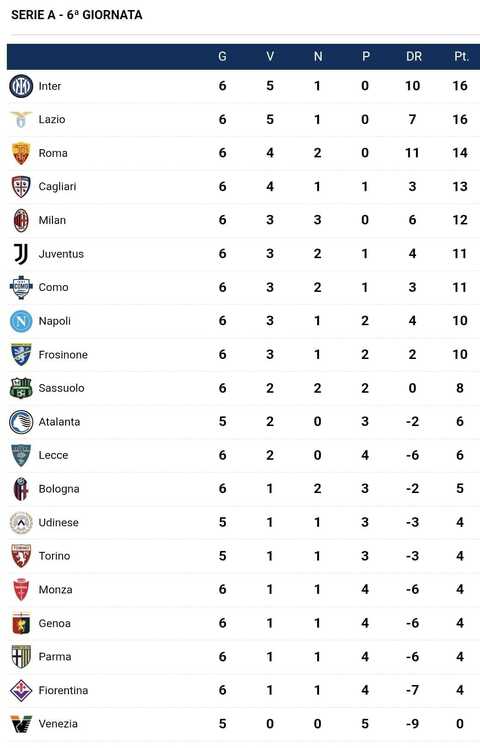
Task: Open the Como team name link
Action: tap(53, 287)
